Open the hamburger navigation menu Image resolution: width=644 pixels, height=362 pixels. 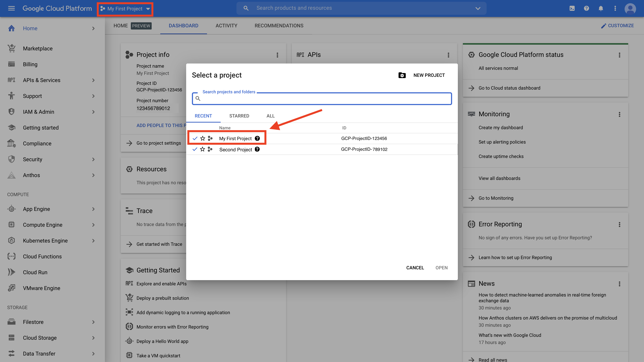point(11,8)
